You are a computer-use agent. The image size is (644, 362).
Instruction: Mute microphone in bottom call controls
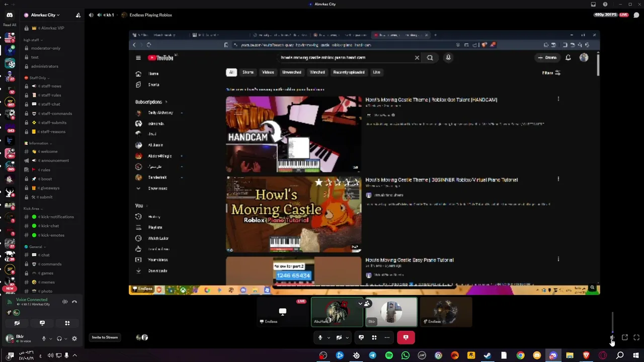(x=320, y=337)
